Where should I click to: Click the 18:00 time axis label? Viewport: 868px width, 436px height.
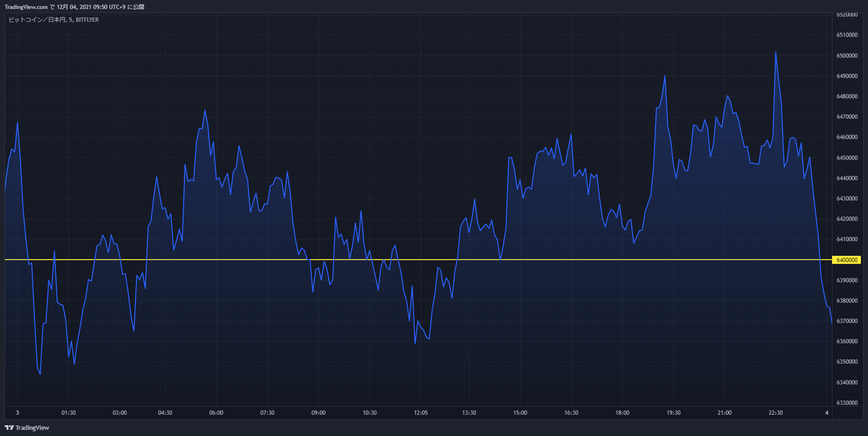(x=622, y=413)
